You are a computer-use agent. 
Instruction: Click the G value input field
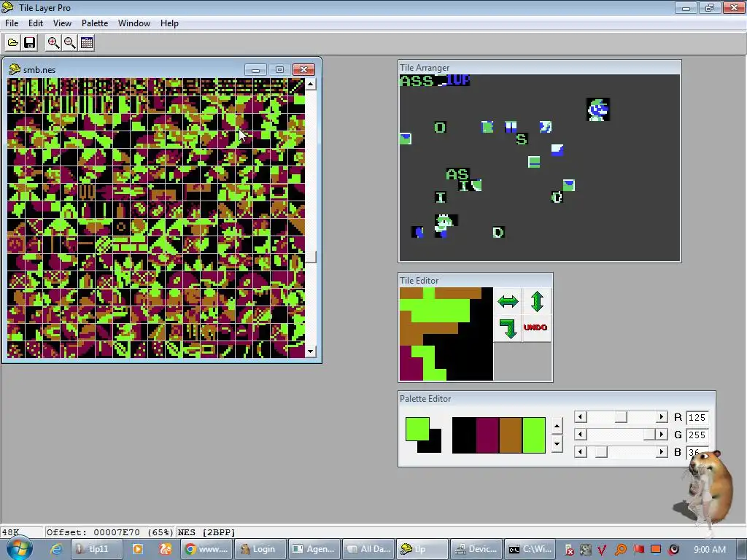tap(697, 435)
